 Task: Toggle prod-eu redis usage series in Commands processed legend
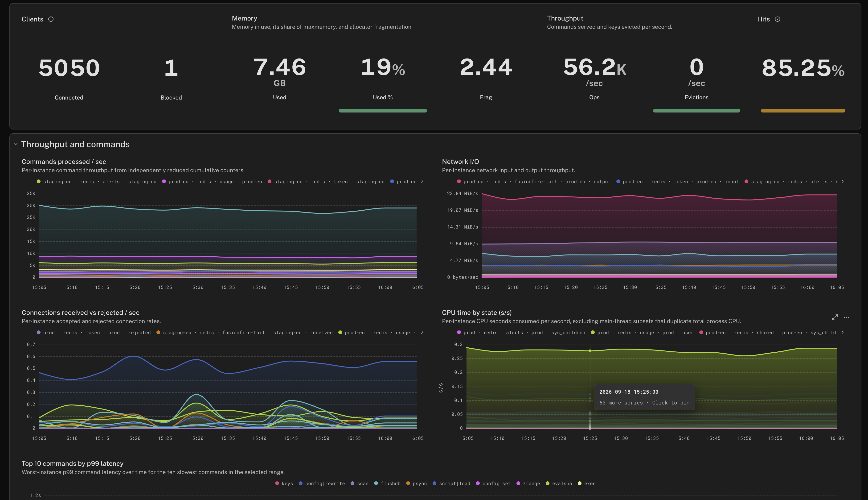(212, 182)
